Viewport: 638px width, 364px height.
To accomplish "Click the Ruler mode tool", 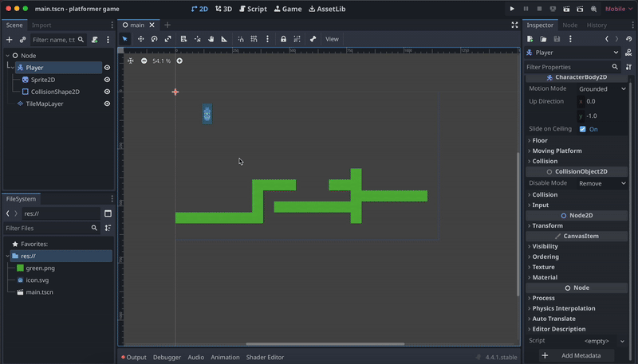I will 224,39.
